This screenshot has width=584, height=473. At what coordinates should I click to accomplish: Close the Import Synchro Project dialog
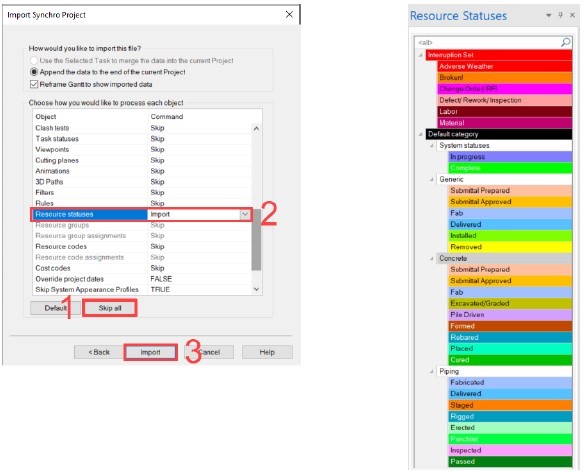click(289, 15)
